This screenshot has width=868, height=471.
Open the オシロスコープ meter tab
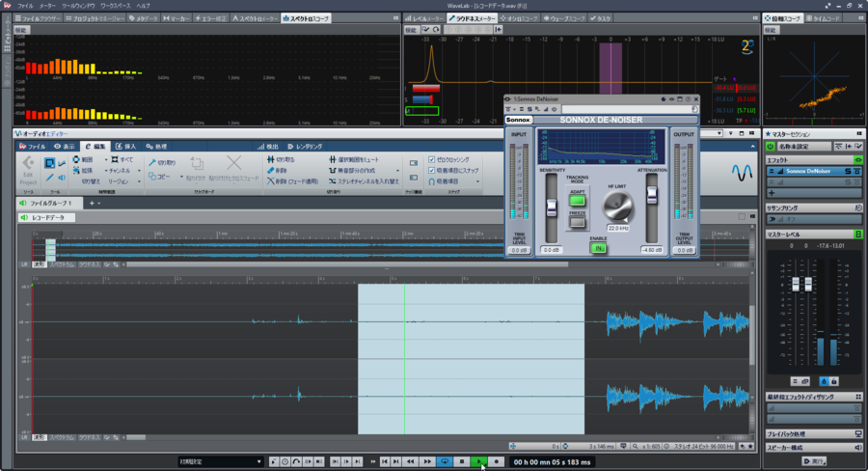tap(519, 18)
